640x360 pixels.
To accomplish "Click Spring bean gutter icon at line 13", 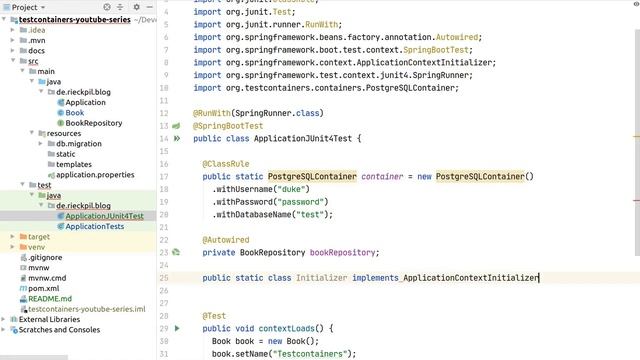I will tap(176, 126).
